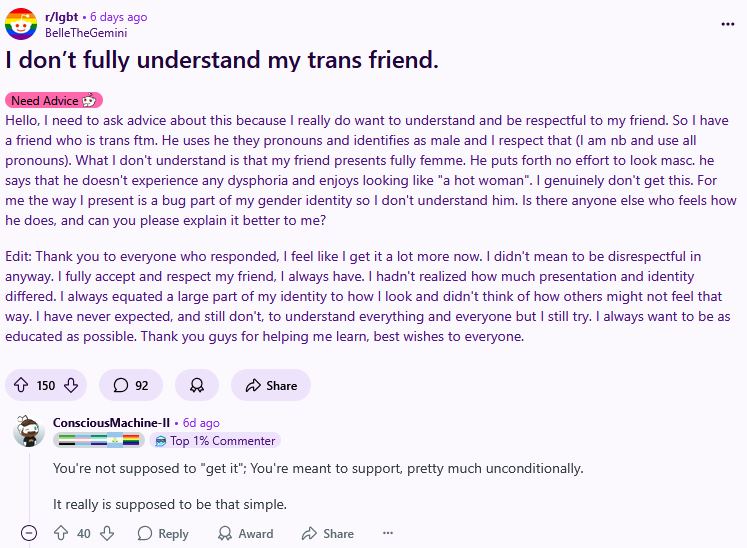Award ConsciousMachine-II's comment
This screenshot has width=747, height=548.
(x=246, y=533)
